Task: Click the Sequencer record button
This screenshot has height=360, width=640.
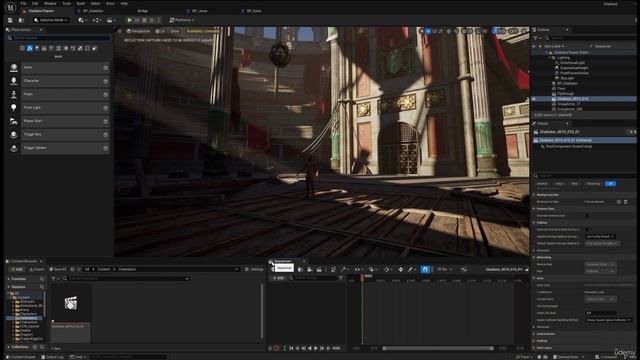Action: coord(276,348)
